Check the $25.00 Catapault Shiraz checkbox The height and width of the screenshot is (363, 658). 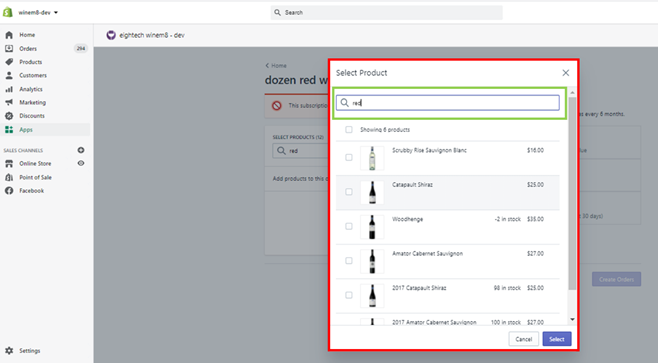point(349,192)
